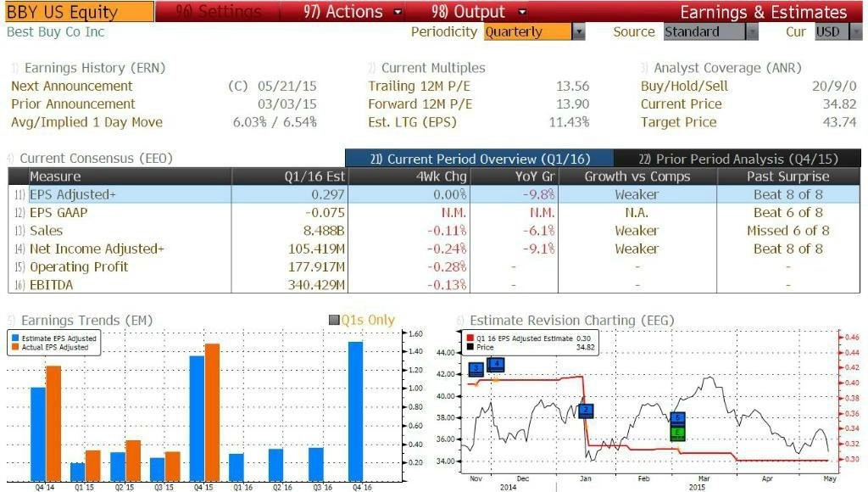Click the orange Q4 15 actual bar
The image size is (868, 492).
pos(212,412)
